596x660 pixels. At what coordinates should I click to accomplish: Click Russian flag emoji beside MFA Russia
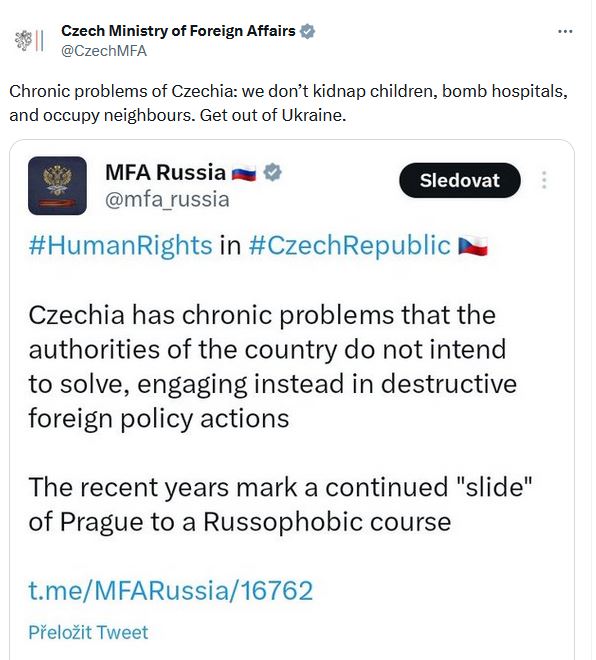[244, 173]
